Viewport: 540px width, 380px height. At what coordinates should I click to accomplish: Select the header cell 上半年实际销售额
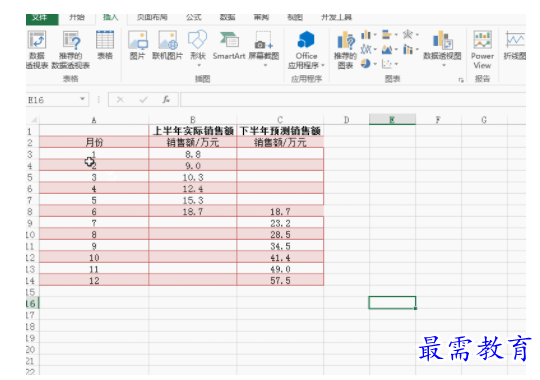click(x=193, y=131)
